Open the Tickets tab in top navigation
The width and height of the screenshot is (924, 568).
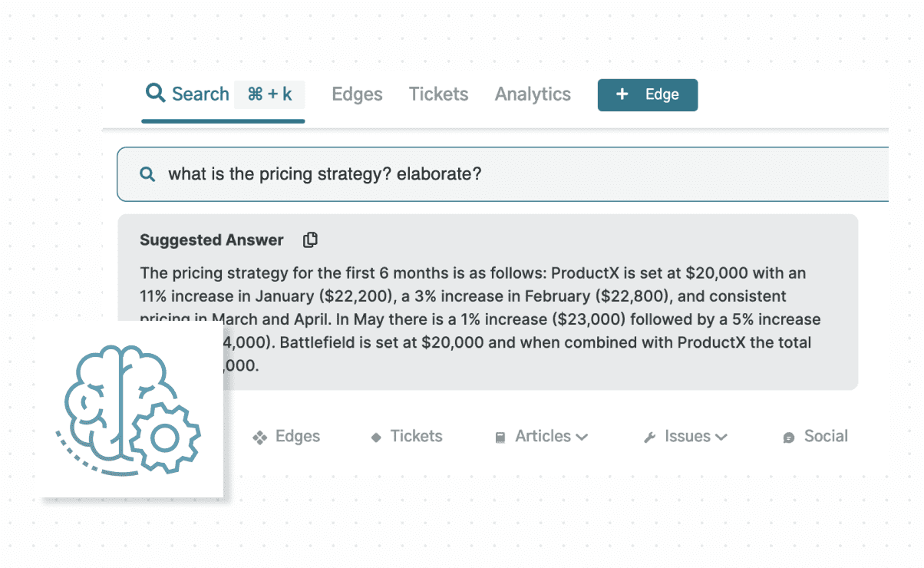tap(438, 94)
